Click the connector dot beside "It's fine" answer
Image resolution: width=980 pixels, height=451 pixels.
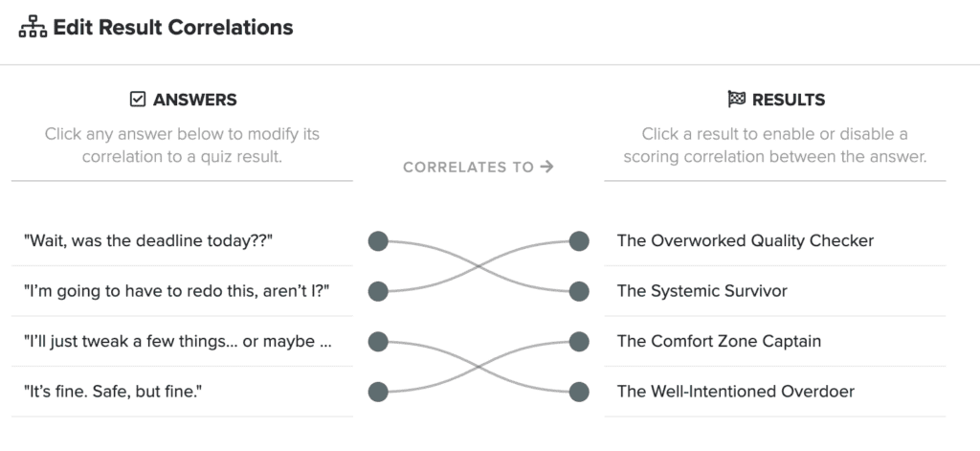[378, 393]
